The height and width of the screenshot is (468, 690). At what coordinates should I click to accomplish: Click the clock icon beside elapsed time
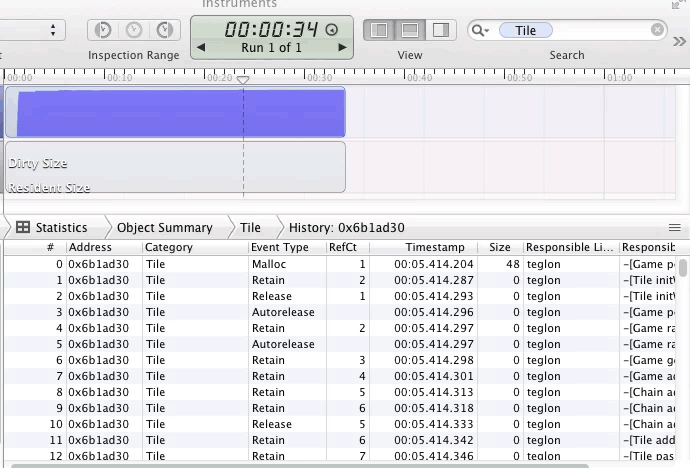332,29
